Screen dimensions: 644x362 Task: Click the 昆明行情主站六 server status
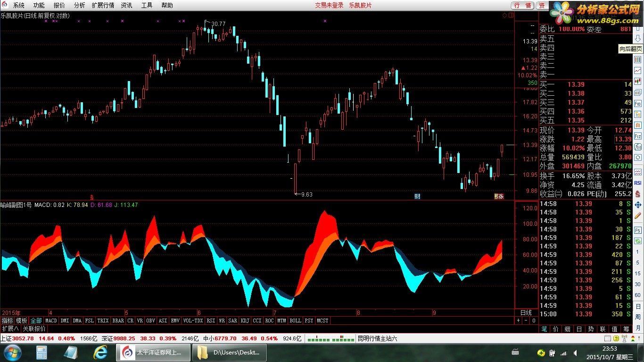pyautogui.click(x=377, y=338)
